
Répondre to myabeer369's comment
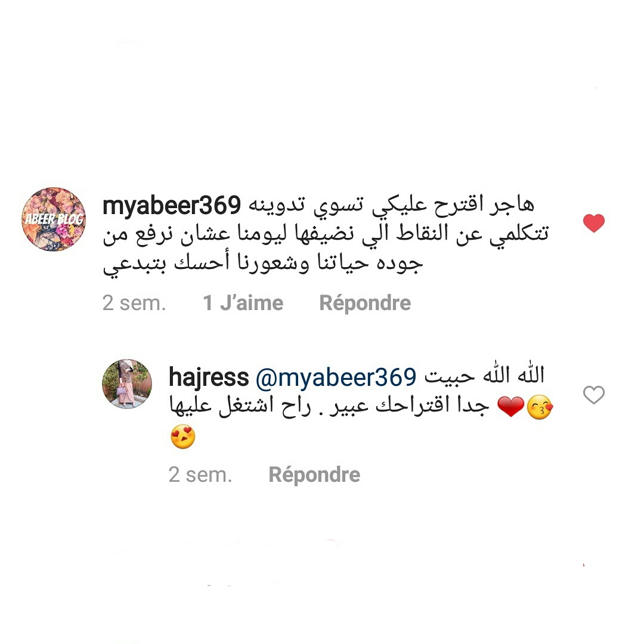[365, 304]
